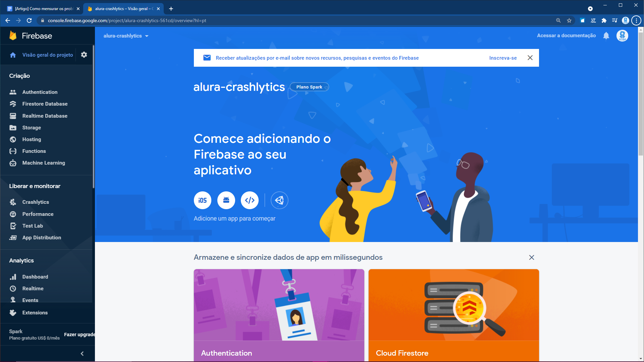Dismiss the email notification banner
Viewport: 644px width, 362px height.
pyautogui.click(x=530, y=57)
